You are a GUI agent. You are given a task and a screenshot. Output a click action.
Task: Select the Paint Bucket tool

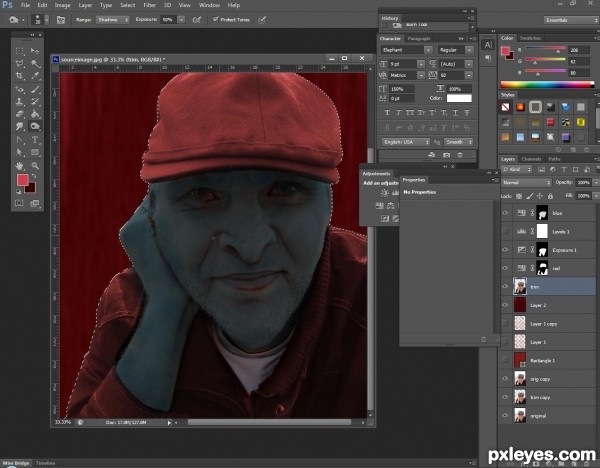[35, 114]
